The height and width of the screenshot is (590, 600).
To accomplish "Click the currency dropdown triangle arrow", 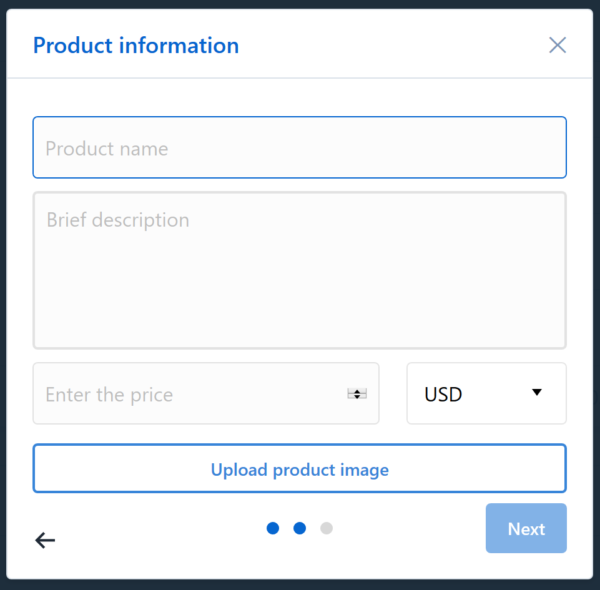I will coord(536,392).
